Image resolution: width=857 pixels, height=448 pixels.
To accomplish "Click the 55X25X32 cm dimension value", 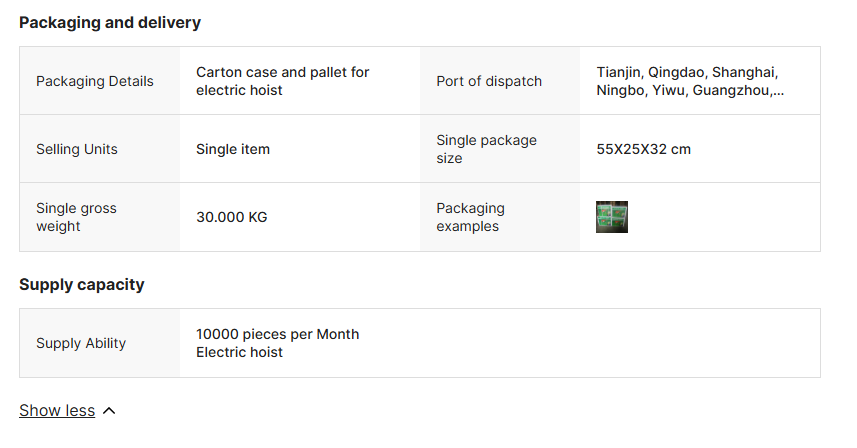I will point(644,149).
